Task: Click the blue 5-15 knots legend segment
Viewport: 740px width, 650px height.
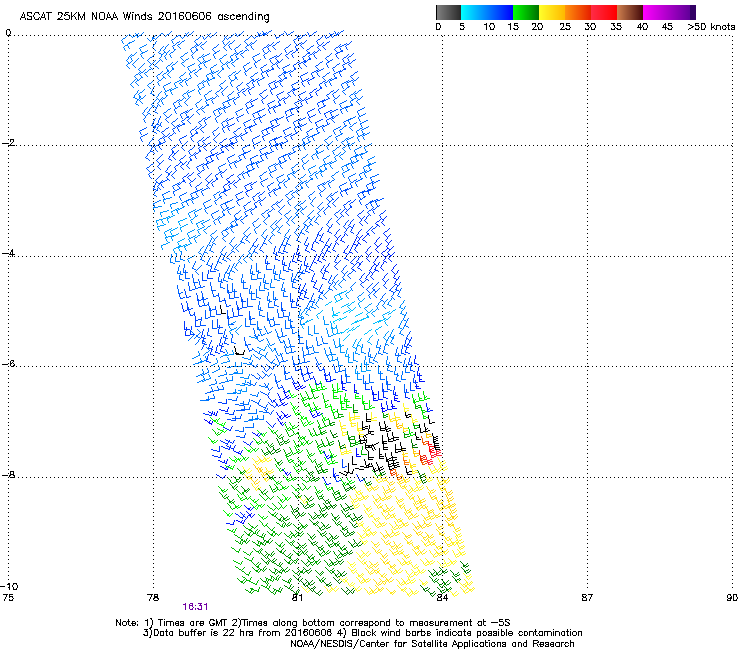Action: 487,12
